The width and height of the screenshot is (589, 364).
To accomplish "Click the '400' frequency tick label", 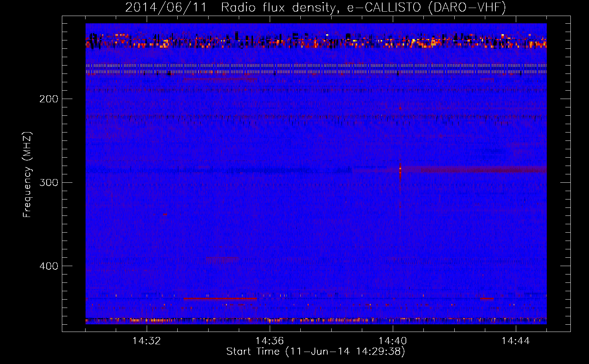I will point(48,266).
